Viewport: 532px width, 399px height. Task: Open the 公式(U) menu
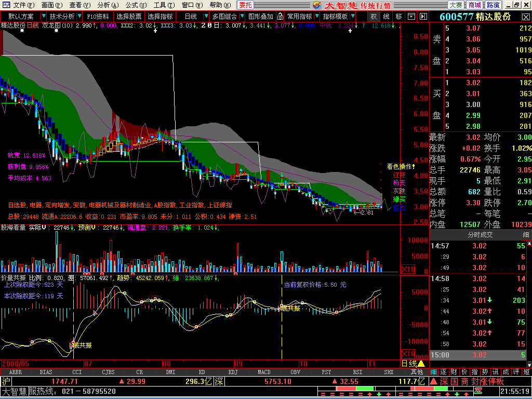click(136, 5)
